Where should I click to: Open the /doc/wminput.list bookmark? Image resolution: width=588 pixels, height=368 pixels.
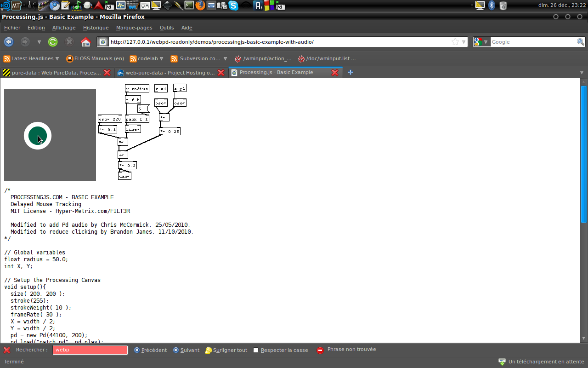[x=327, y=58]
